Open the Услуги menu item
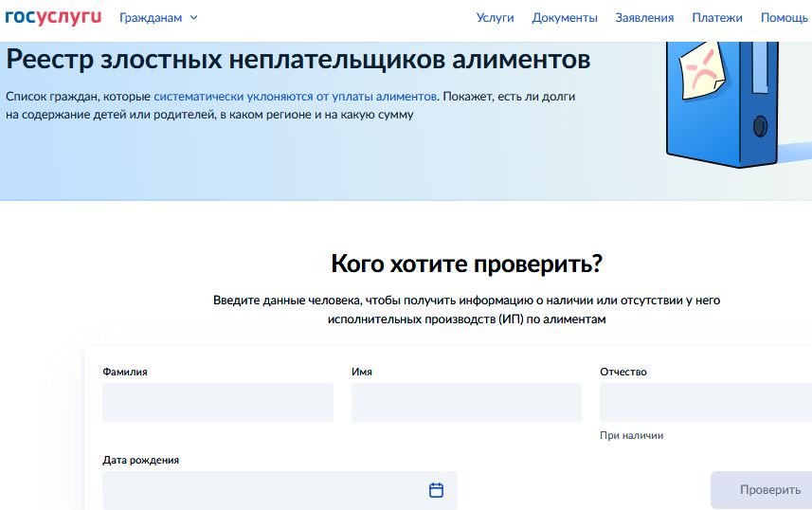 pyautogui.click(x=495, y=17)
